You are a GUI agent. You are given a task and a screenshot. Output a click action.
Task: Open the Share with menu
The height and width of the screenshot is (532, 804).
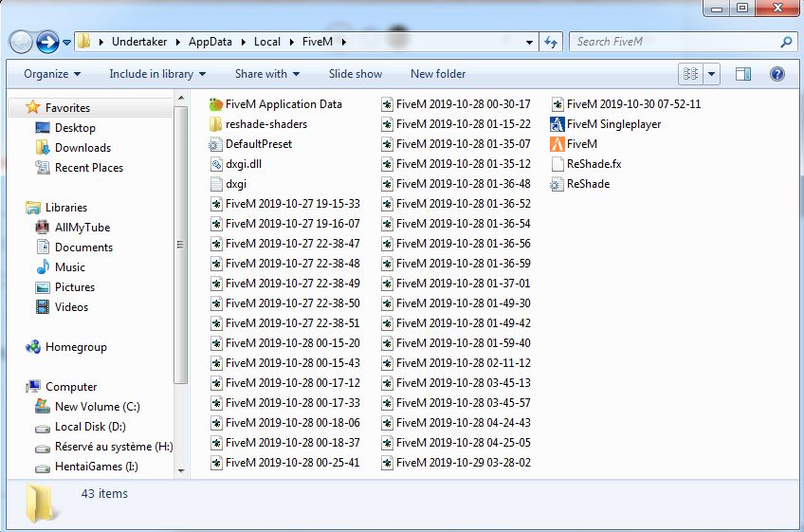pyautogui.click(x=267, y=74)
